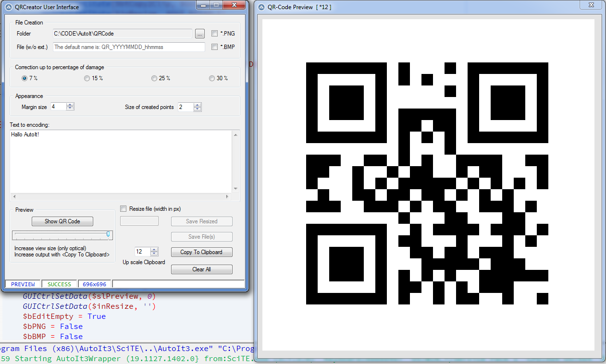This screenshot has width=606, height=364.
Task: Choose 25 % damage correction
Action: click(x=154, y=78)
